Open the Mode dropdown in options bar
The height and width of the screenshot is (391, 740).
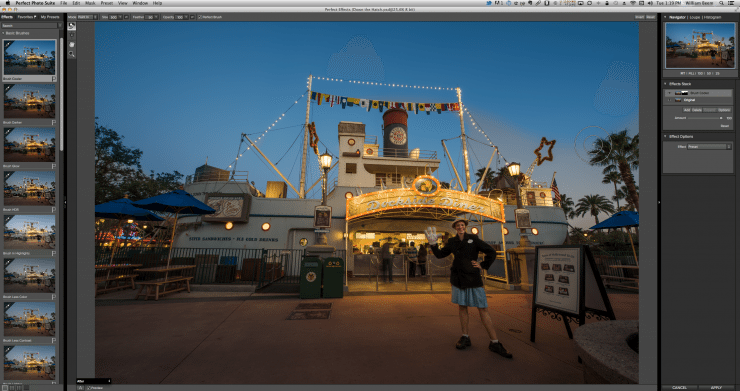tap(88, 17)
